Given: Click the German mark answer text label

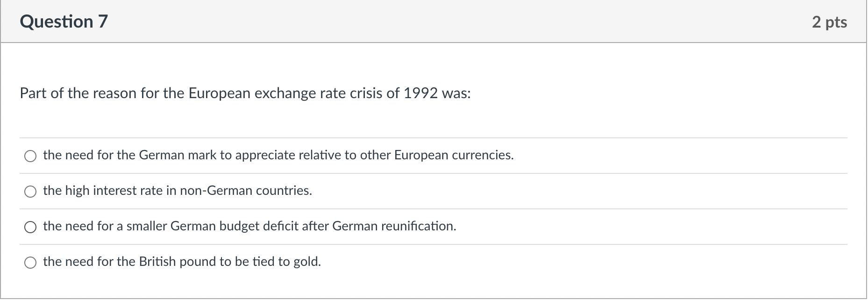Looking at the screenshot, I should click(x=278, y=155).
